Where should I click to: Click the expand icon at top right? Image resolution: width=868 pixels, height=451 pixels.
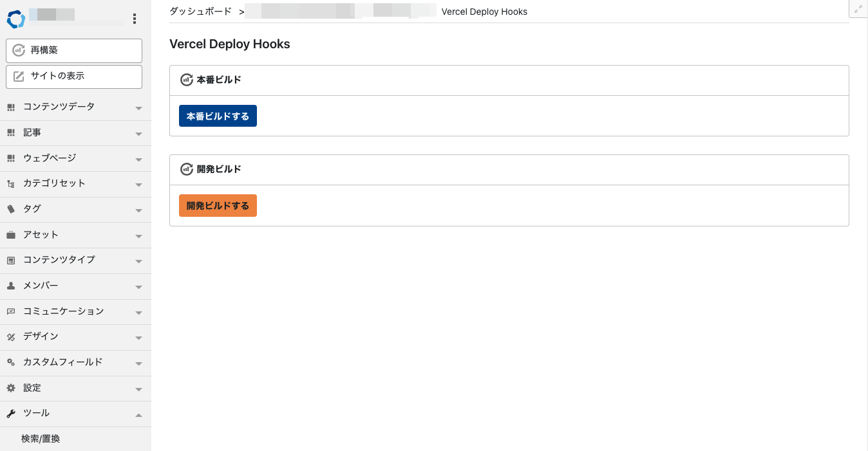pyautogui.click(x=858, y=10)
